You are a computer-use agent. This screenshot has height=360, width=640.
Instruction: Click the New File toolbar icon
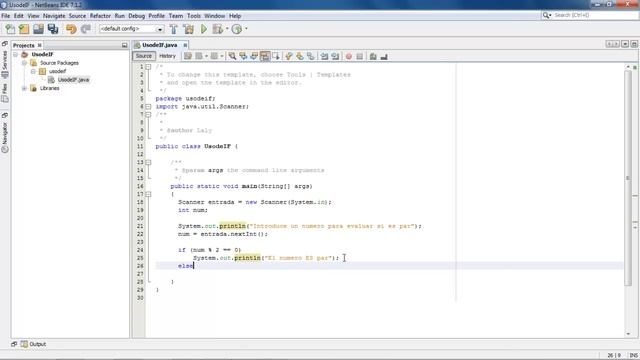coord(10,29)
